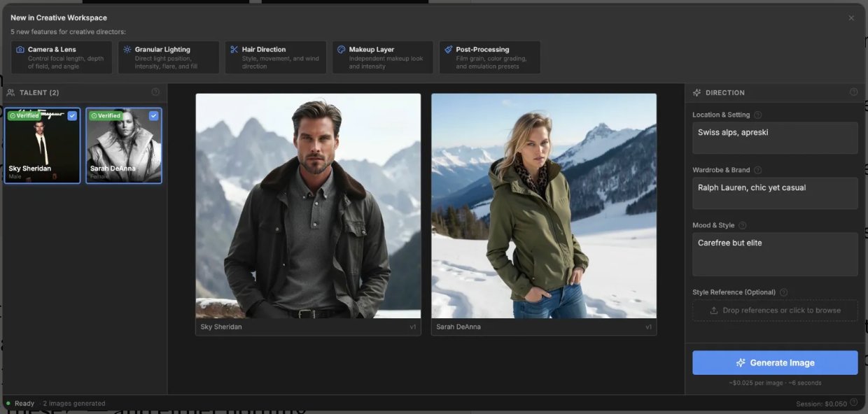
Task: Open the generated Sky Sheridan mountain image
Action: click(308, 206)
